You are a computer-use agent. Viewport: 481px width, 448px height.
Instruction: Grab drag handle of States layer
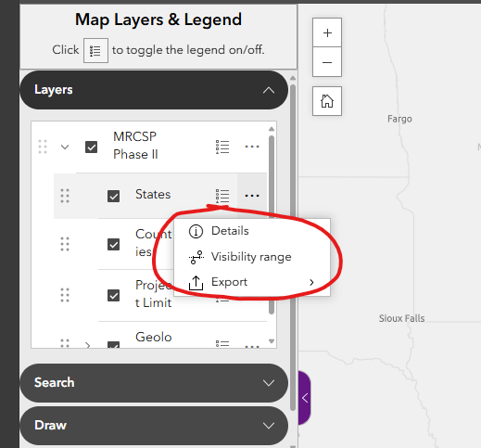coord(65,196)
